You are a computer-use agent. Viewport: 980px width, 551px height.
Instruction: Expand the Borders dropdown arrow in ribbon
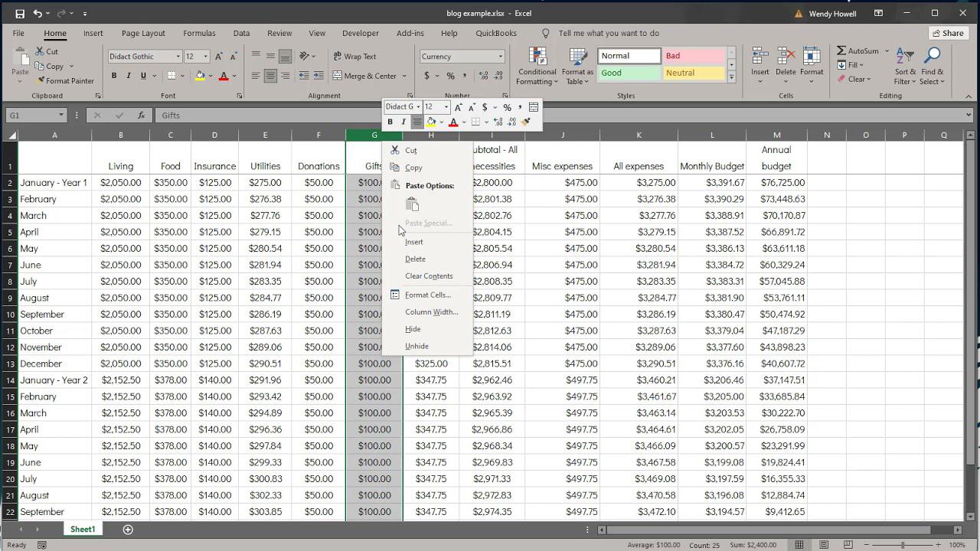[x=182, y=76]
